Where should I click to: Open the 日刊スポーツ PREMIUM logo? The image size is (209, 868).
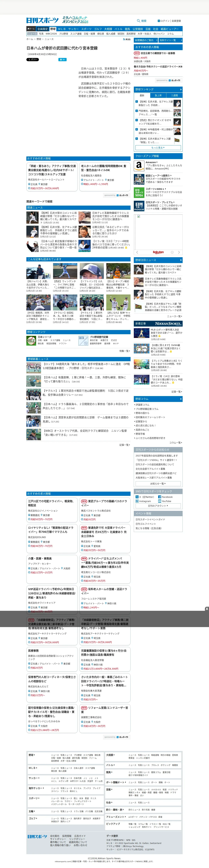[x=139, y=206]
